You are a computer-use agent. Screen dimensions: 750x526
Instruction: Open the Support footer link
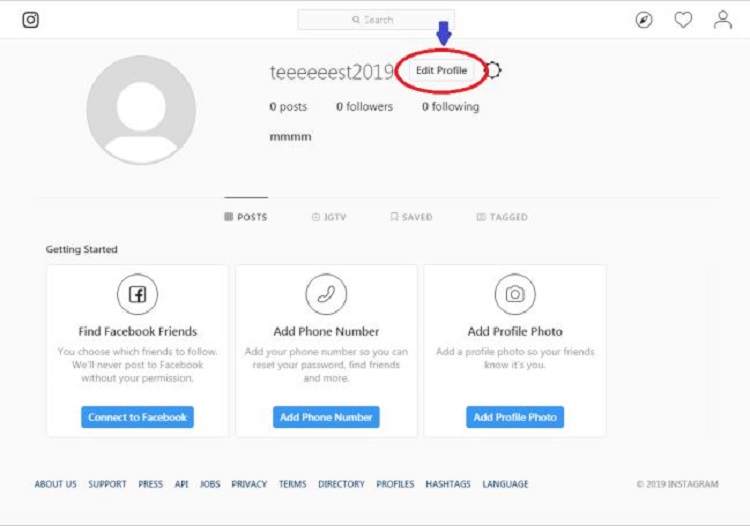coord(107,484)
